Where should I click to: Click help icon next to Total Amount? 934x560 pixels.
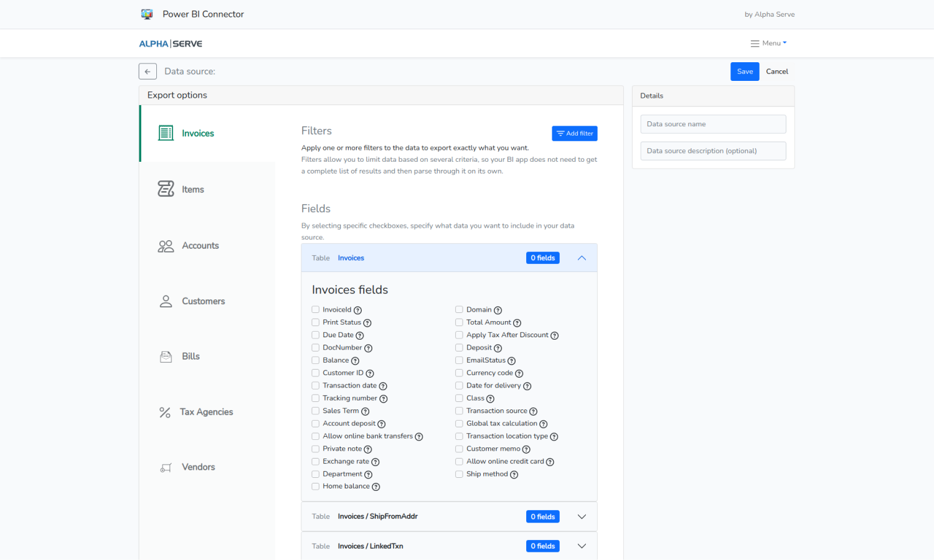click(517, 323)
